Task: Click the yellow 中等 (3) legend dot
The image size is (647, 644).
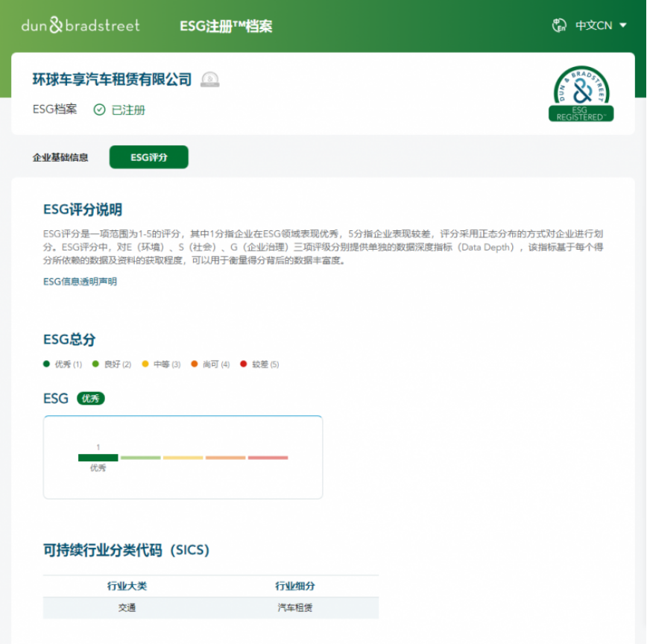Action: pyautogui.click(x=145, y=364)
